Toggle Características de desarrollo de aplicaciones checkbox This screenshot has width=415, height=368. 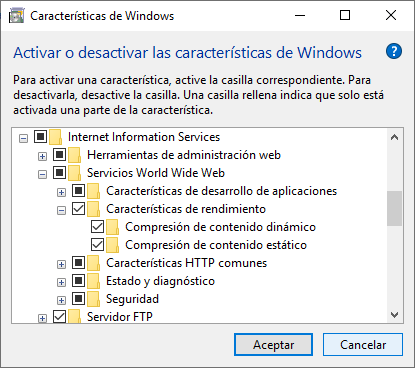(x=78, y=191)
